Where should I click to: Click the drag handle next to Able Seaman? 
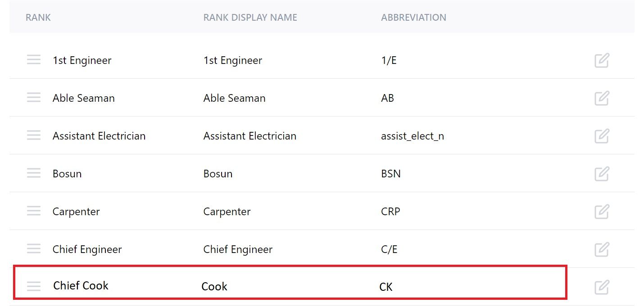pyautogui.click(x=34, y=98)
